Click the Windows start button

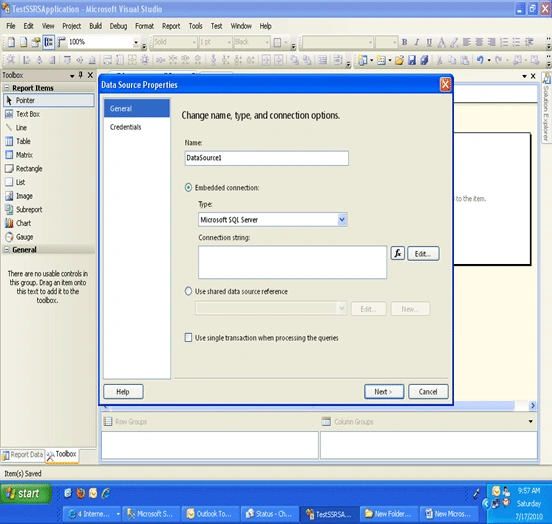click(26, 493)
